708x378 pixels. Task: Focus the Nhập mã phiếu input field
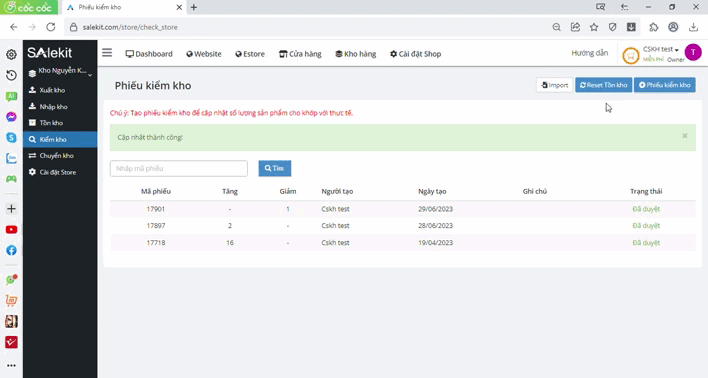pos(179,168)
